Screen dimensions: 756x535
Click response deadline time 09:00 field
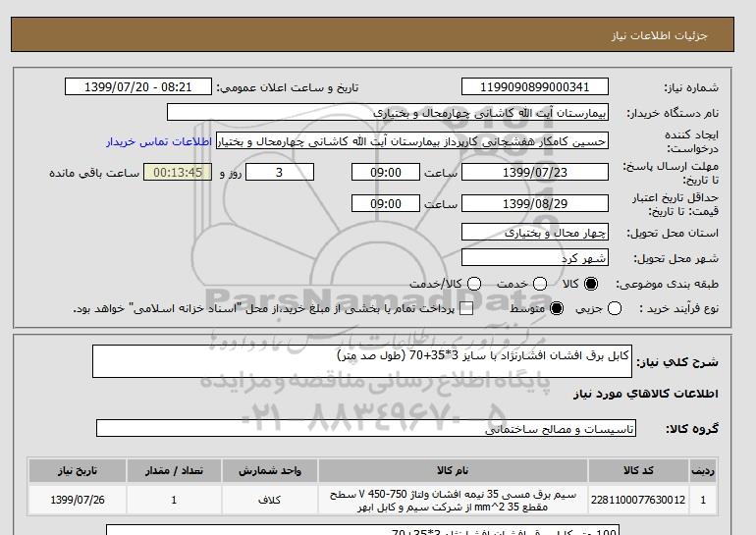pos(386,172)
